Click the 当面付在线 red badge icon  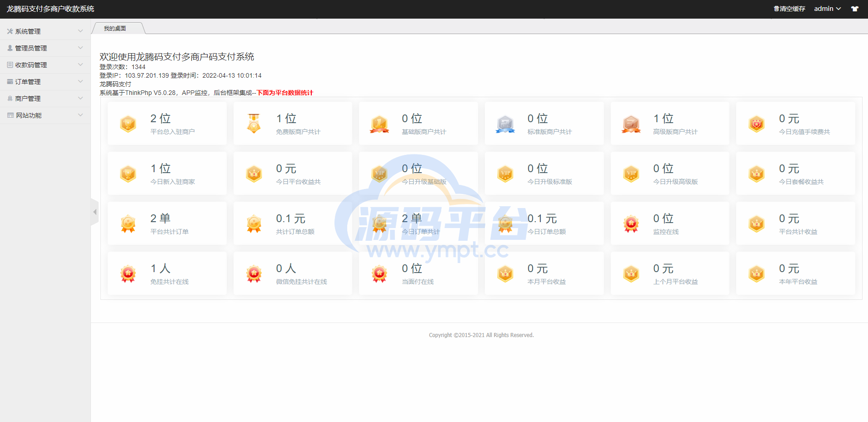click(379, 273)
